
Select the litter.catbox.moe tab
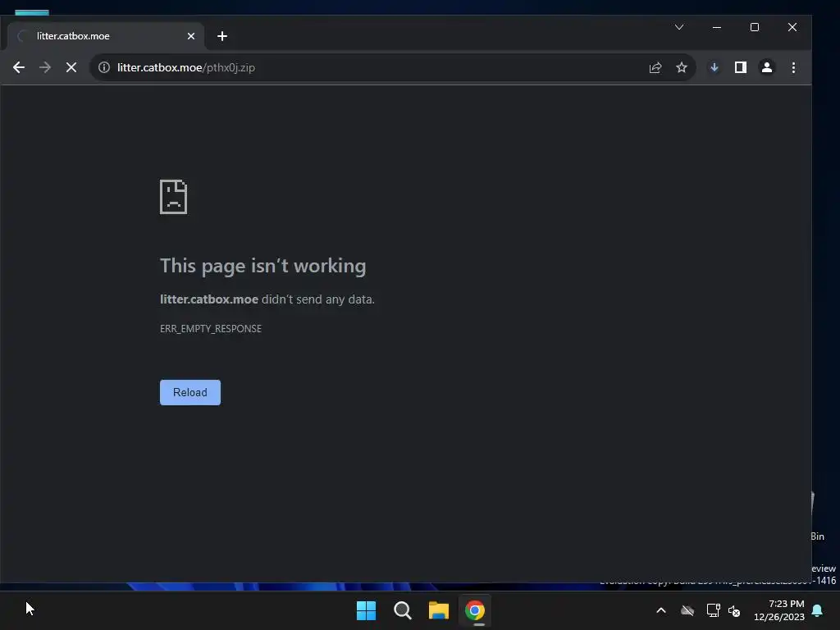[106, 36]
